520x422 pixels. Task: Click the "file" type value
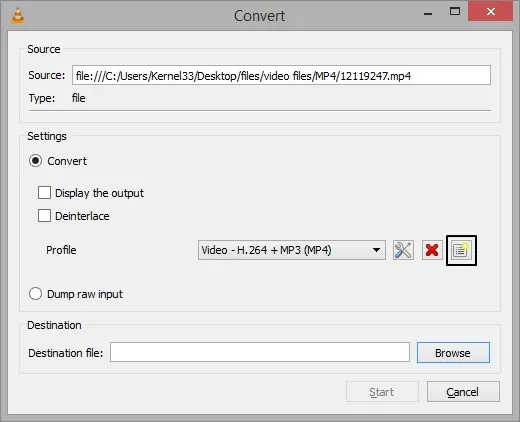coord(79,98)
